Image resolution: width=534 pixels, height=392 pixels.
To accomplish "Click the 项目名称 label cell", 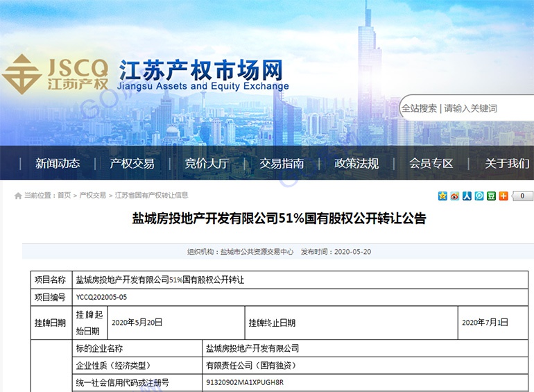I will (x=51, y=280).
